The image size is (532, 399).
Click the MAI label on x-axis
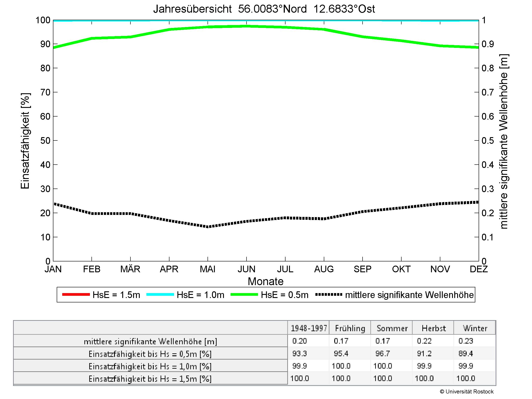(208, 269)
